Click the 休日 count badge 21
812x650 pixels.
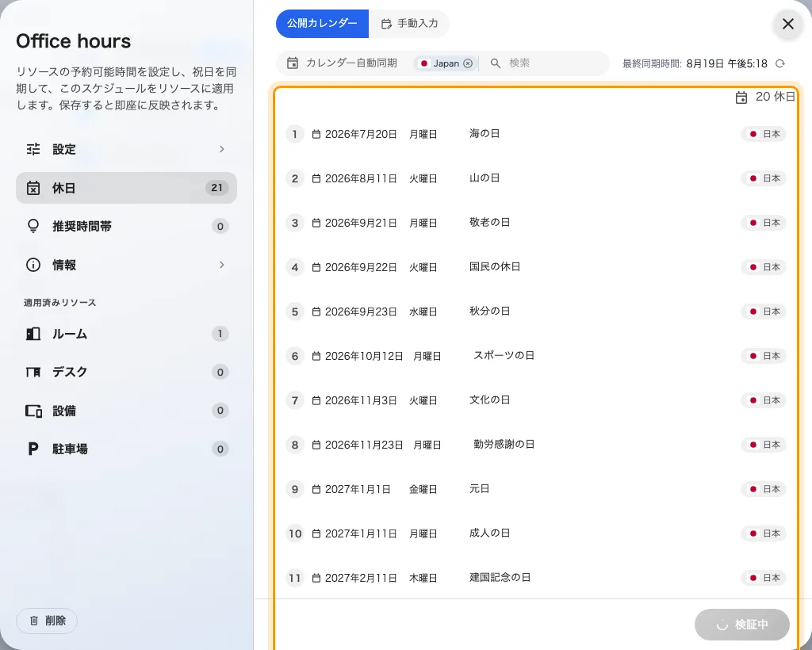[x=217, y=188]
